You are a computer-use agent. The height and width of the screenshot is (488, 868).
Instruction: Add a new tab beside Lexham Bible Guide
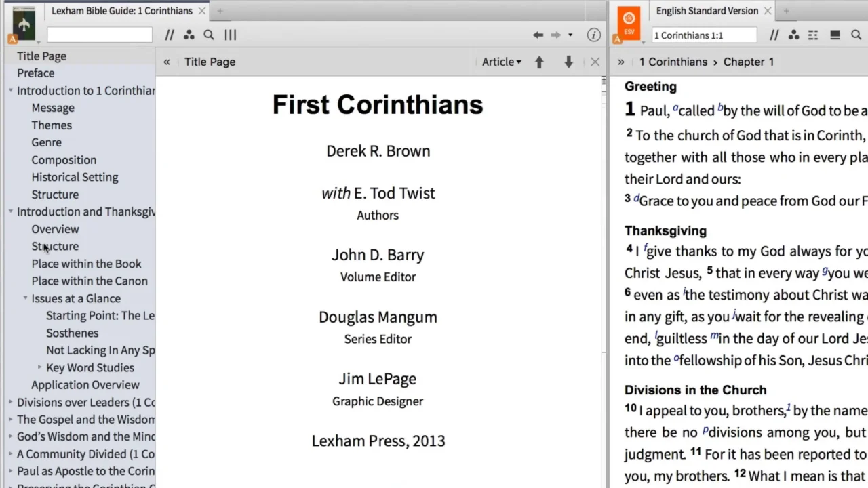pos(220,11)
